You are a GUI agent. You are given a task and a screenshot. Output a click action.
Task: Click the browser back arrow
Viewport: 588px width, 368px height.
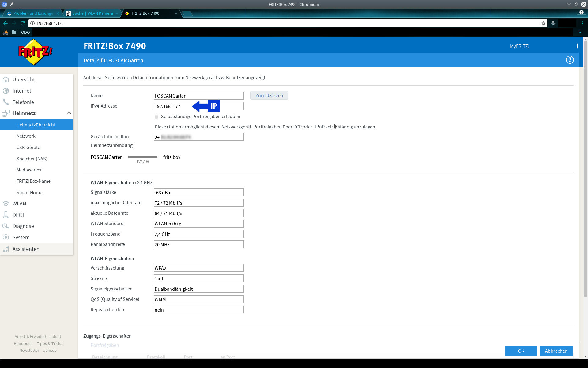[x=6, y=23]
